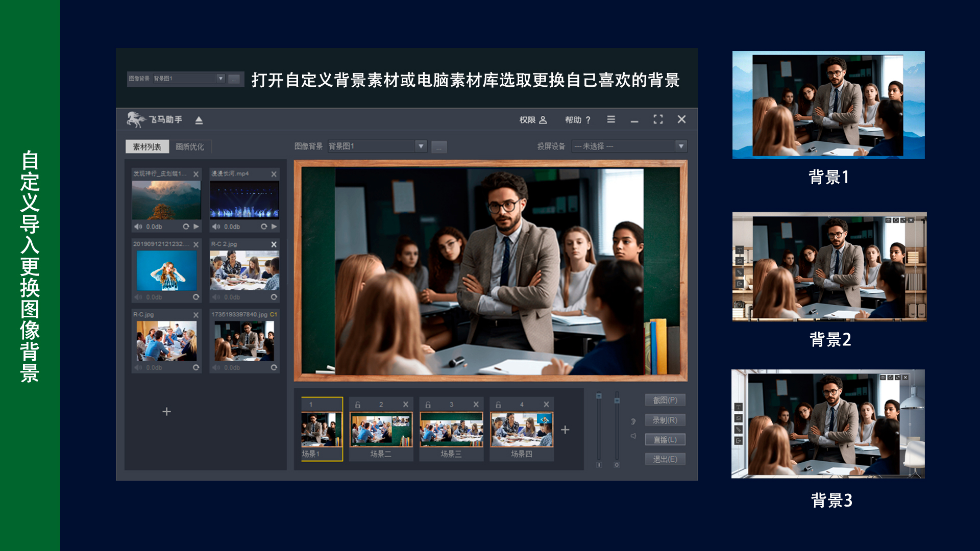Mute speaker icon on first video clip
Screen dimensions: 980x551
coord(138,227)
